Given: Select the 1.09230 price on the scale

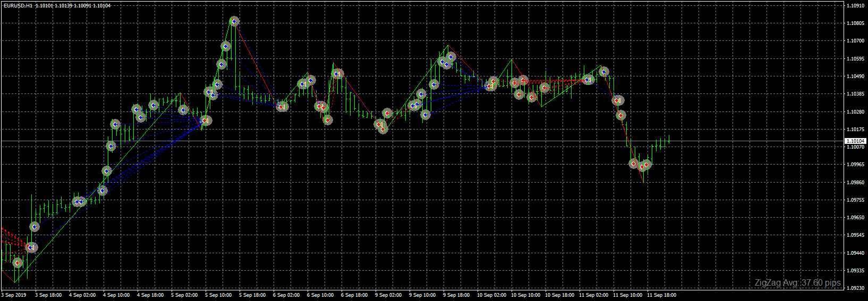Looking at the screenshot, I should click(854, 288).
